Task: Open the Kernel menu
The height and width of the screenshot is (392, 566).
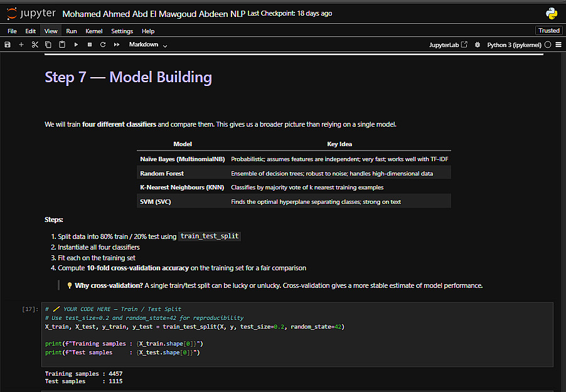Action: pyautogui.click(x=93, y=31)
